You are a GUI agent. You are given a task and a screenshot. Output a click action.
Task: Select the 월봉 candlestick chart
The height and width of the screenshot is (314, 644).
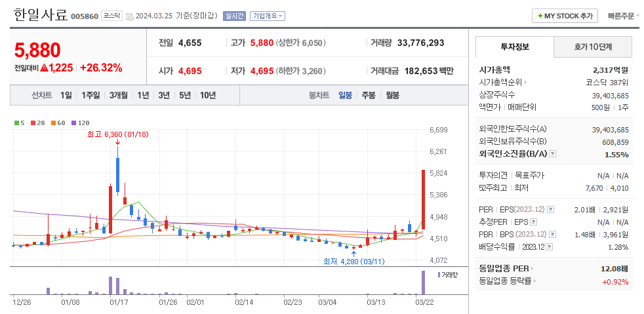pos(392,96)
